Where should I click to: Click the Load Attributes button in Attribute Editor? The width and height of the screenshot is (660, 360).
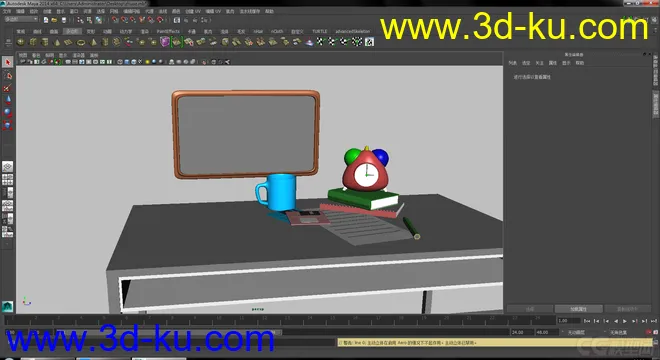pos(579,309)
